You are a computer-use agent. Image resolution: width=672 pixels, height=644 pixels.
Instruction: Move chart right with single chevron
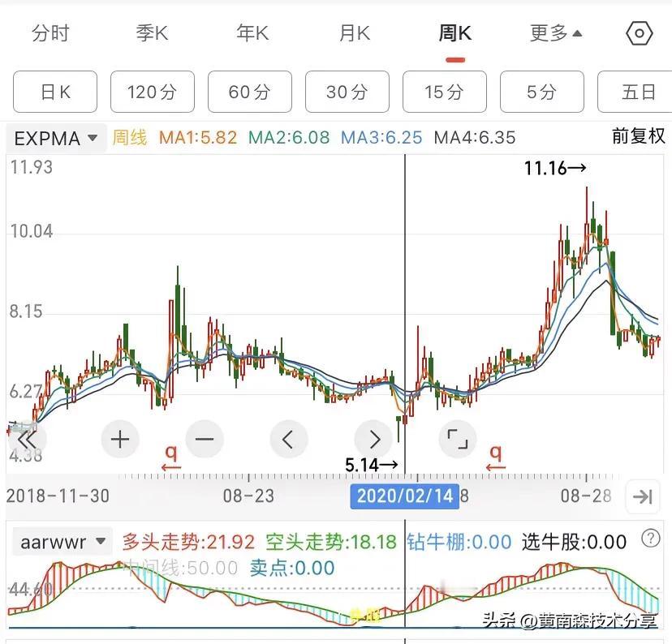[373, 440]
